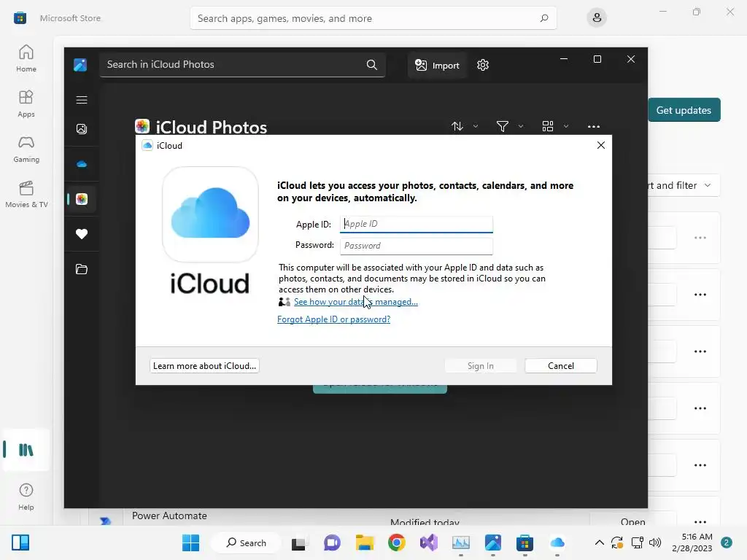747x560 pixels.
Task: Click the Password input field
Action: click(417, 246)
